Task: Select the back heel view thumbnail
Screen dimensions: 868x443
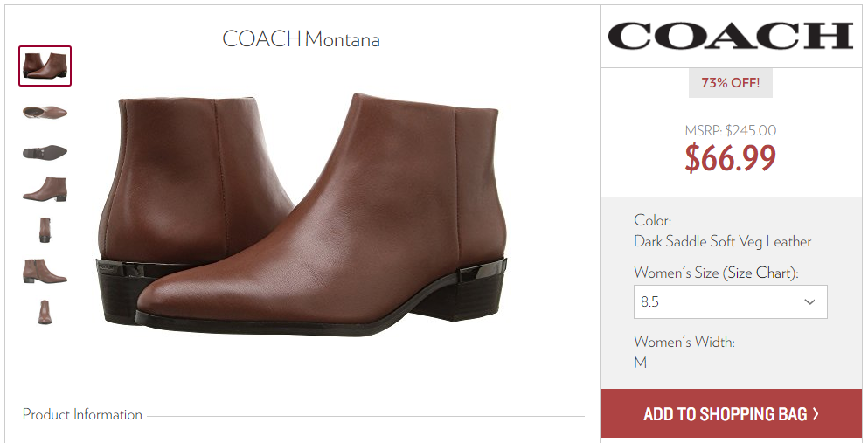Action: click(45, 230)
